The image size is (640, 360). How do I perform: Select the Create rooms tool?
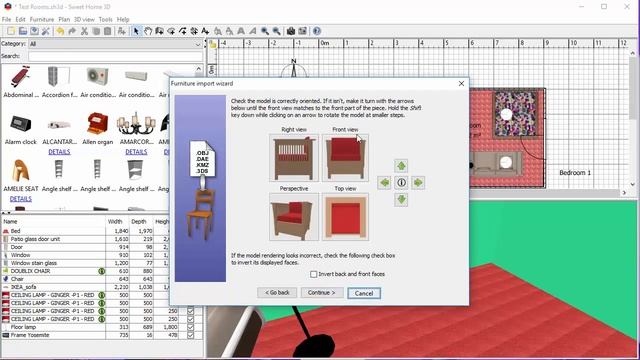[171, 31]
